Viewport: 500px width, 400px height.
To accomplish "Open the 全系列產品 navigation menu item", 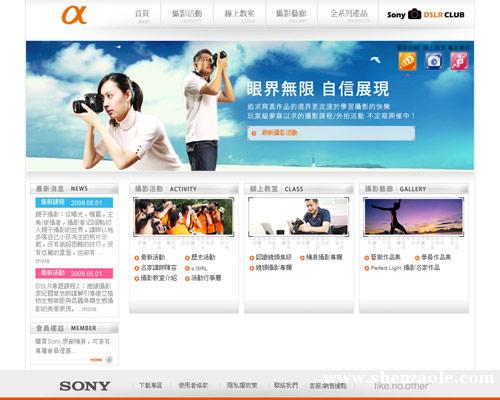I will point(349,15).
